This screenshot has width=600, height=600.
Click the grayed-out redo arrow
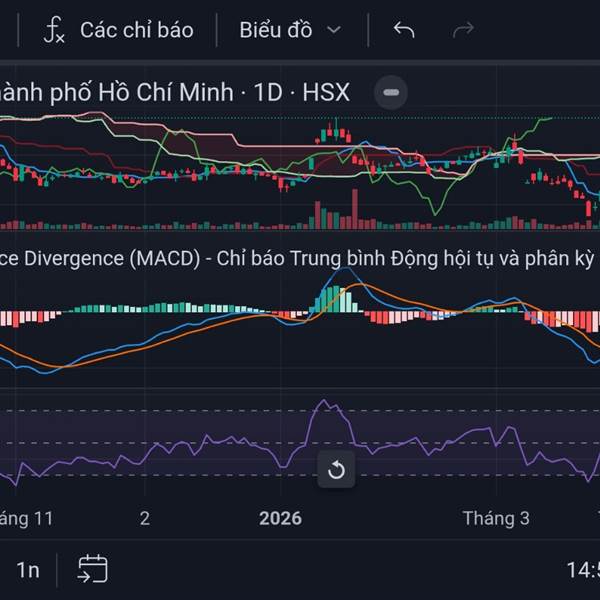tap(463, 30)
